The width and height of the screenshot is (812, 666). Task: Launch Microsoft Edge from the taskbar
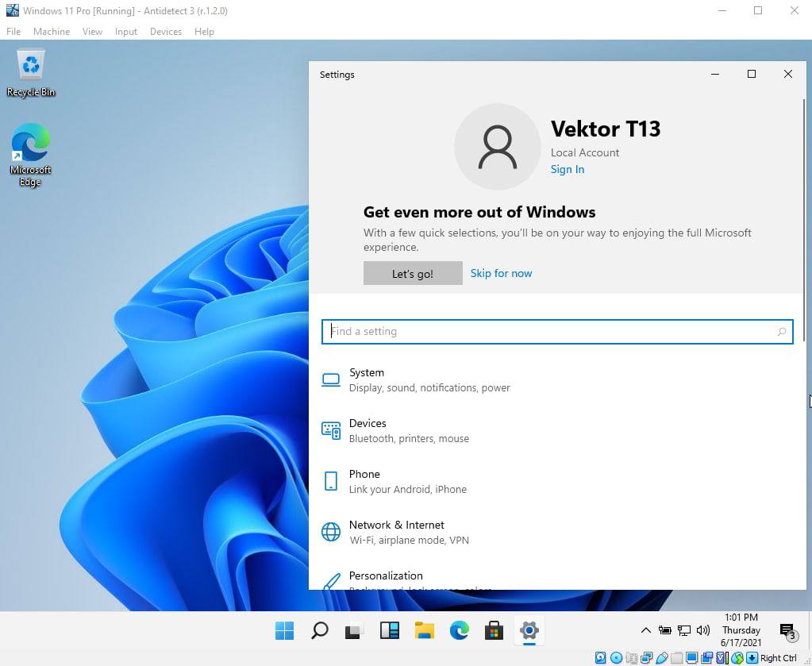(x=460, y=631)
